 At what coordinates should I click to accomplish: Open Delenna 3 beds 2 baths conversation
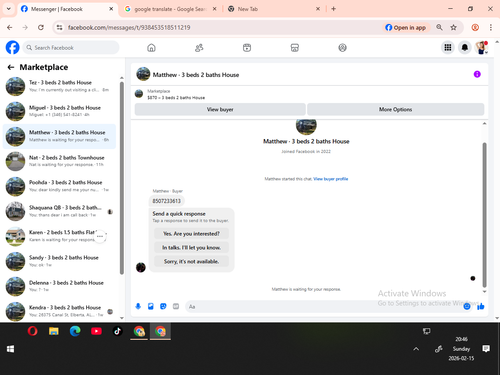59,286
